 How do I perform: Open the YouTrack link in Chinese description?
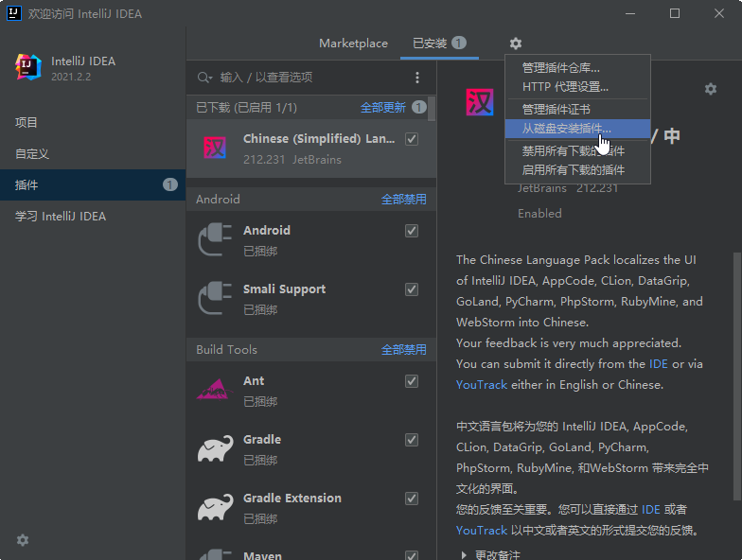(481, 530)
